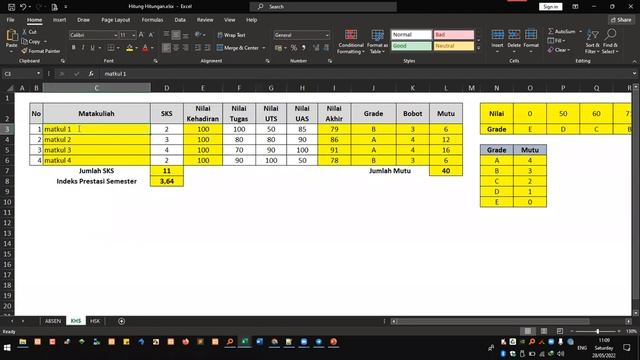640x360 pixels.
Task: Open the ABSEN sheet tab
Action: coord(53,321)
